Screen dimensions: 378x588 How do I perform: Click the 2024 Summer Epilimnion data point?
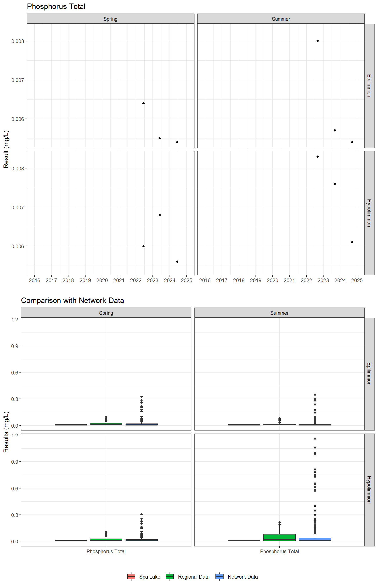click(352, 142)
